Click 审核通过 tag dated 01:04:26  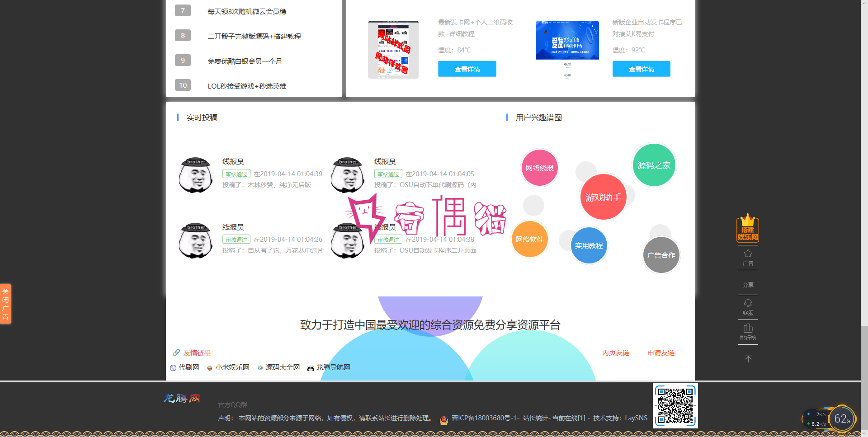(236, 240)
